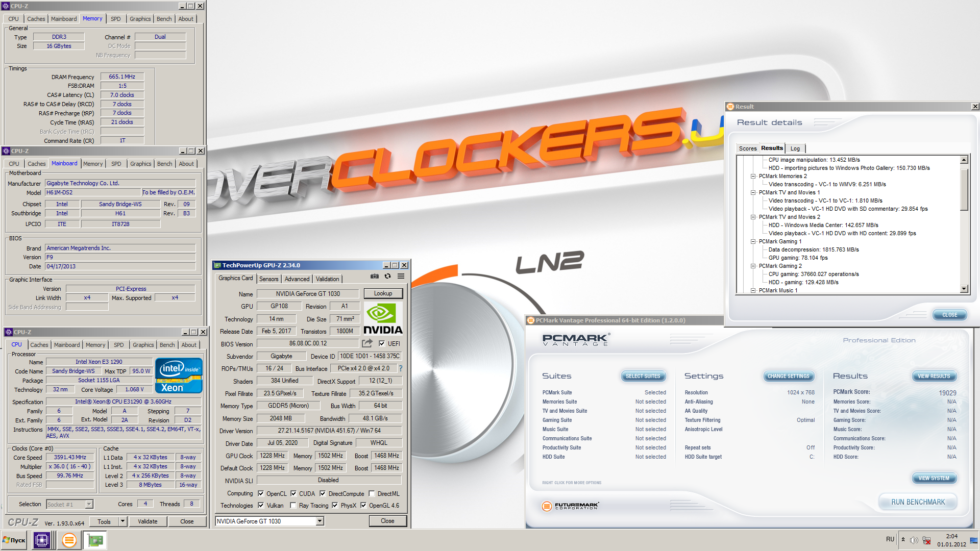Toggle the UEFI checkbox in GPU-Z

tap(382, 343)
